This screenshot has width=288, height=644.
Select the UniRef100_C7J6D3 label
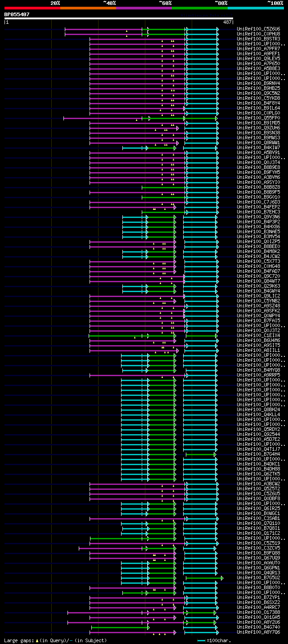pyautogui.click(x=258, y=202)
